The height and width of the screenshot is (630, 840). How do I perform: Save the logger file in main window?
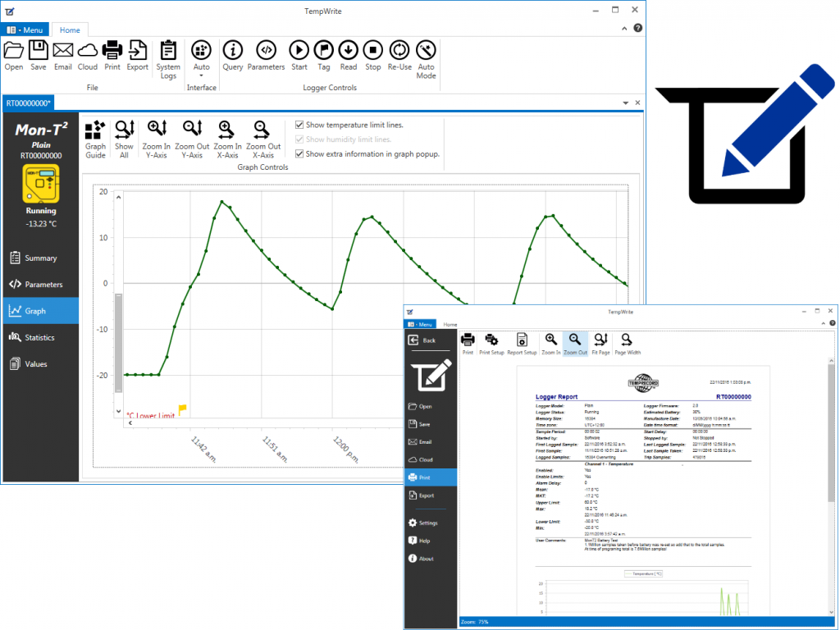38,55
